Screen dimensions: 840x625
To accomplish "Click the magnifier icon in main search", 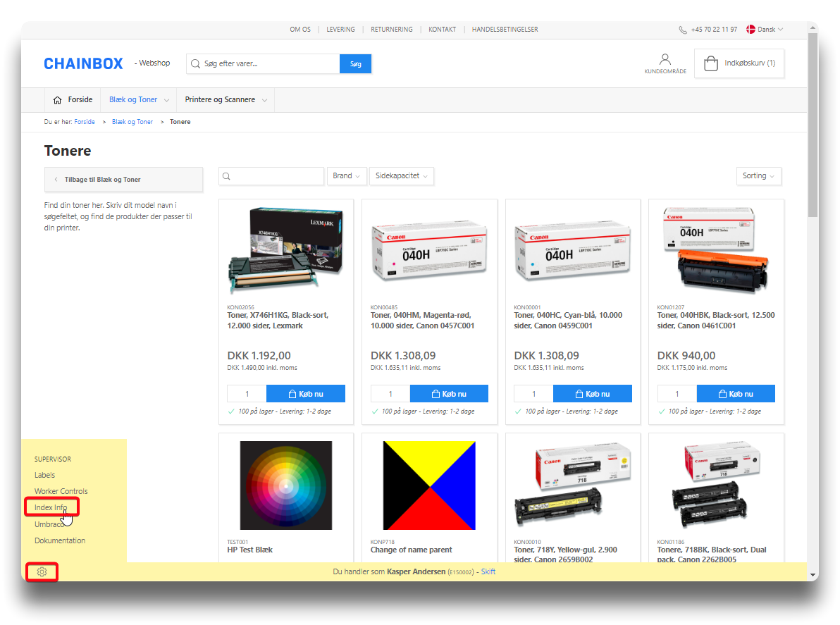I will coord(195,63).
